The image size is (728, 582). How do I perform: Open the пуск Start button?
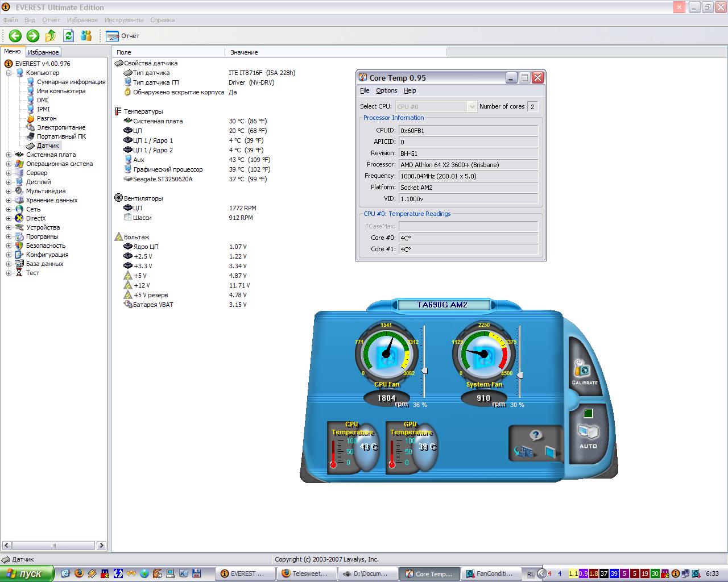point(27,573)
